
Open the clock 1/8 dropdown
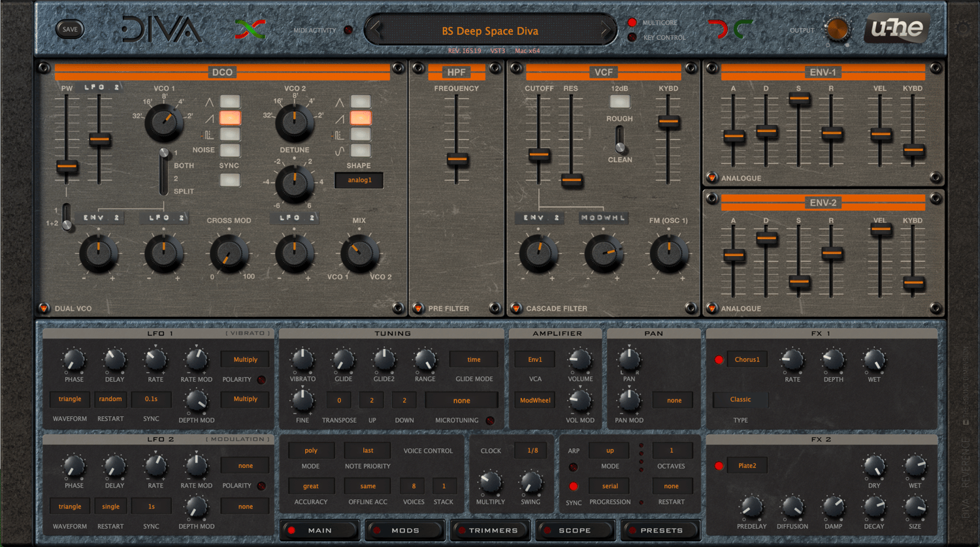[532, 450]
